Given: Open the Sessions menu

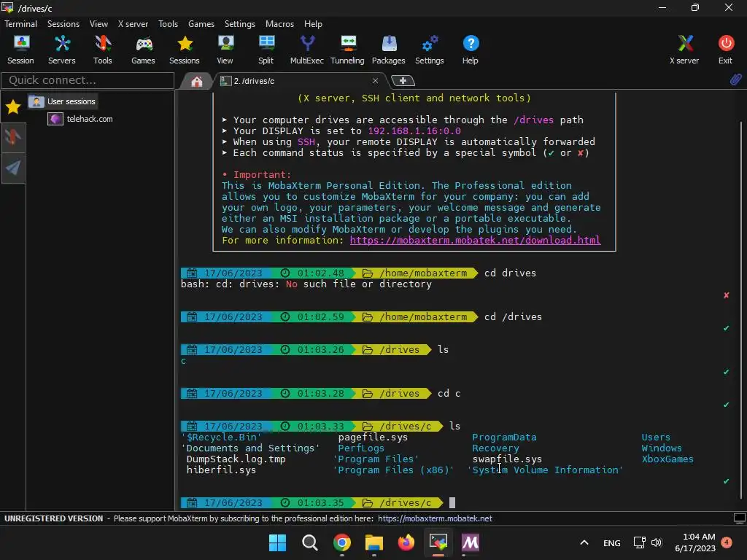Looking at the screenshot, I should coord(63,24).
